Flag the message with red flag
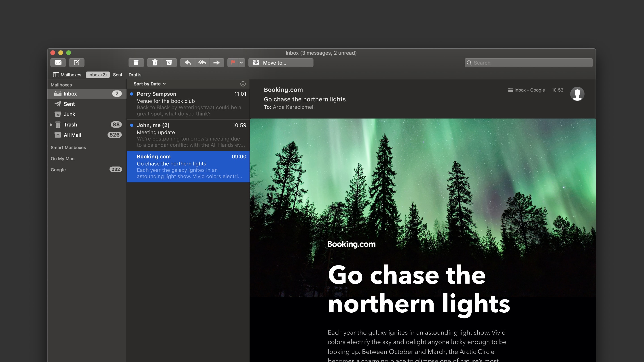Image resolution: width=644 pixels, height=362 pixels. 233,63
